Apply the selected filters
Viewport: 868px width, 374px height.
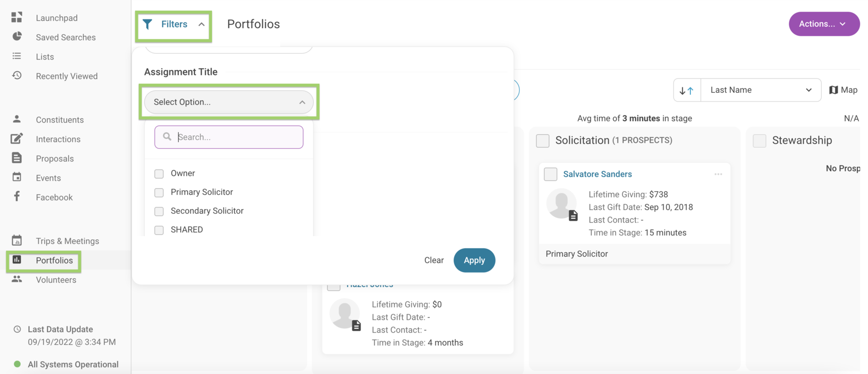click(x=474, y=260)
